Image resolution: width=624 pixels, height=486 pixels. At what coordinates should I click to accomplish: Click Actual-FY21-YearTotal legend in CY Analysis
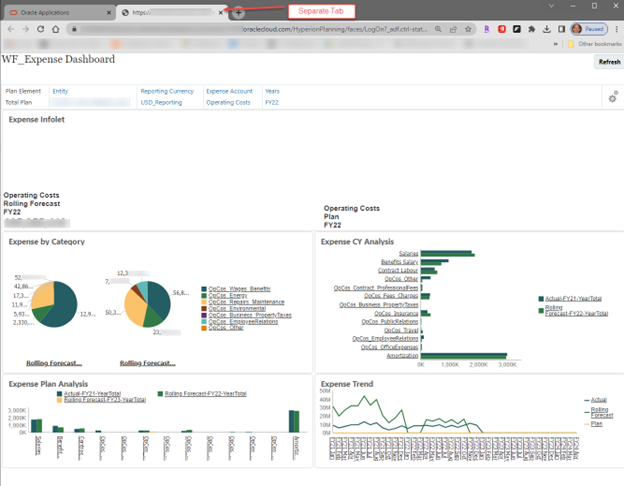(x=573, y=299)
